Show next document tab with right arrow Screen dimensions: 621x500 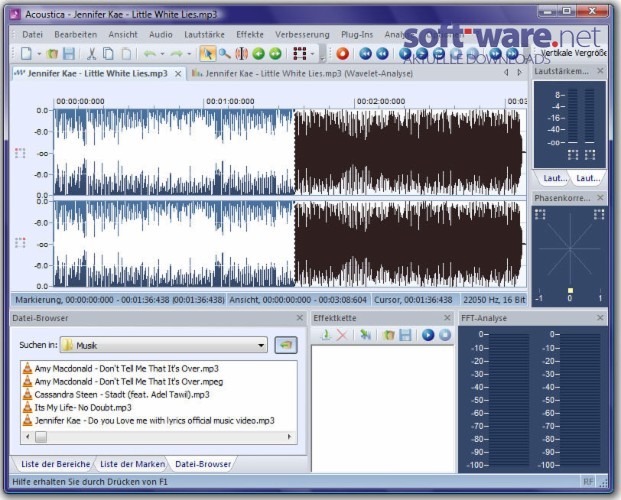pos(519,73)
